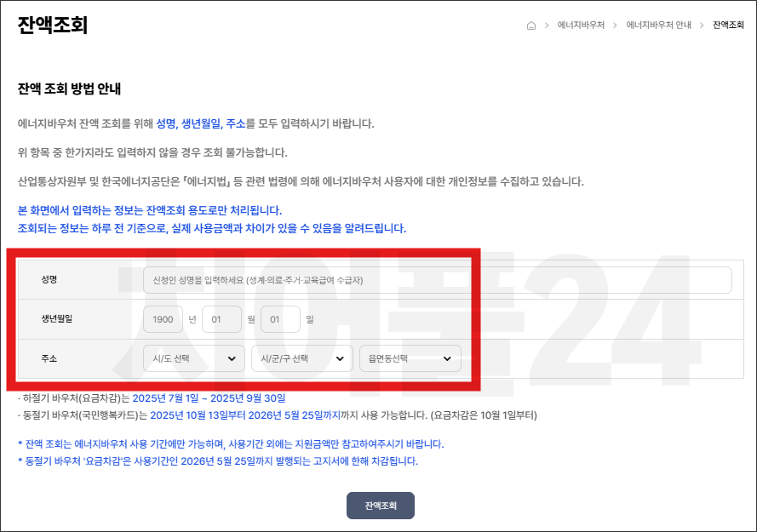Click the 주소 row label
The width and height of the screenshot is (757, 532).
pyautogui.click(x=49, y=358)
